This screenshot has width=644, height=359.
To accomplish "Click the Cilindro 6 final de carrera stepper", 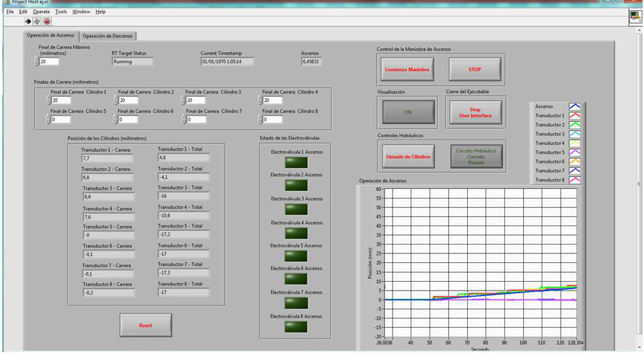I will tap(115, 119).
